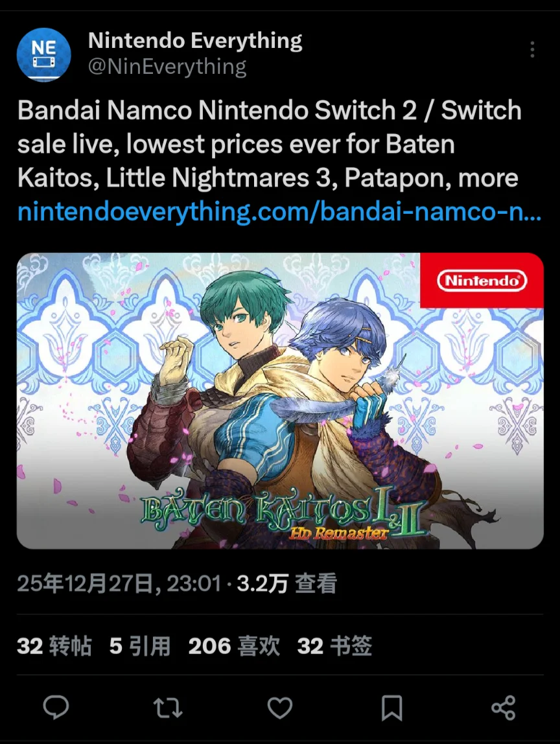
Task: View the 5 引用 quotes list
Action: [140, 645]
